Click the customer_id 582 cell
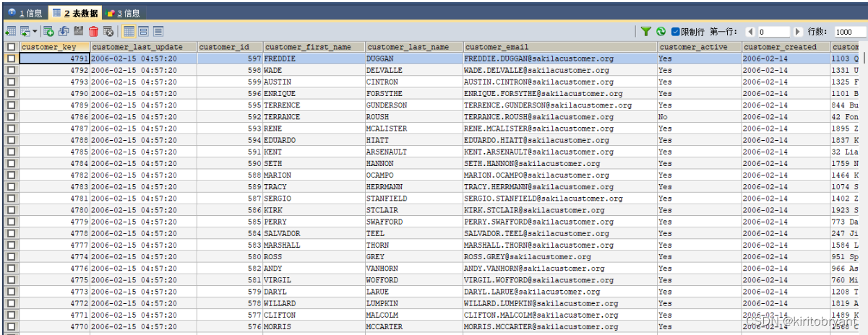The height and width of the screenshot is (335, 868). pyautogui.click(x=230, y=268)
